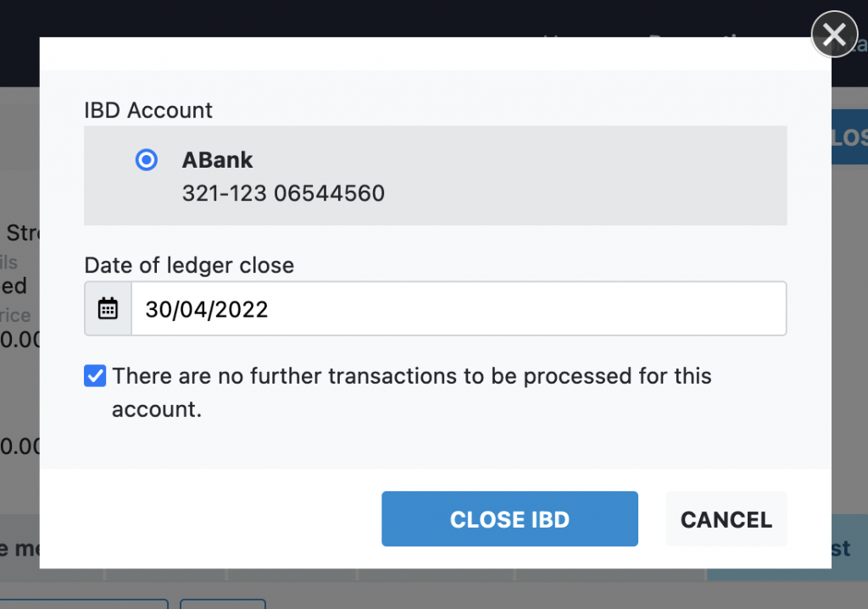The height and width of the screenshot is (609, 868).
Task: Click the "There are no further transactions" label text
Action: click(411, 376)
